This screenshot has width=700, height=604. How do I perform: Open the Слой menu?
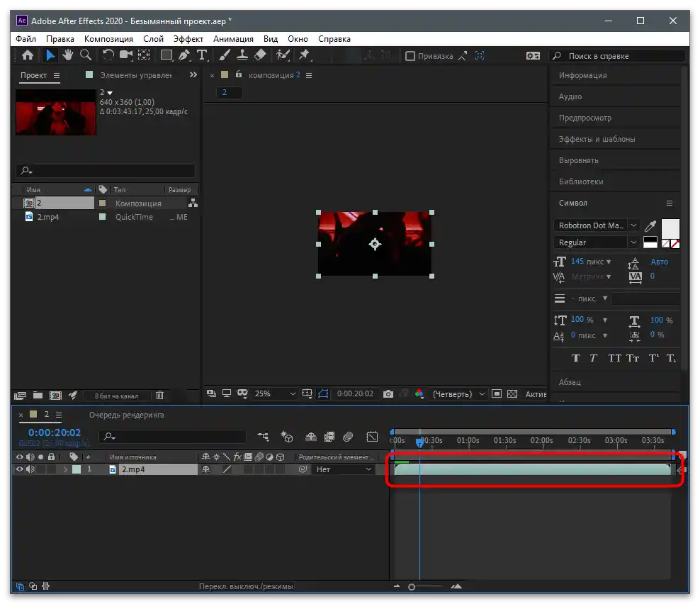153,39
